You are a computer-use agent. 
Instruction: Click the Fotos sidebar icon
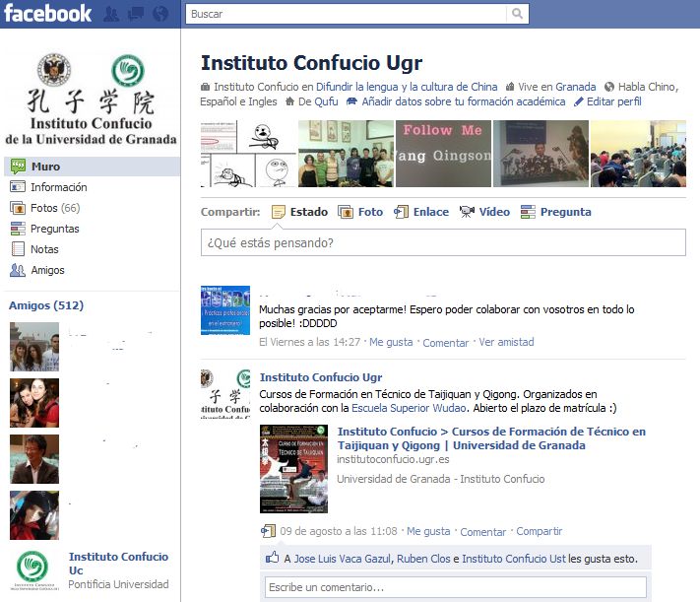click(18, 208)
